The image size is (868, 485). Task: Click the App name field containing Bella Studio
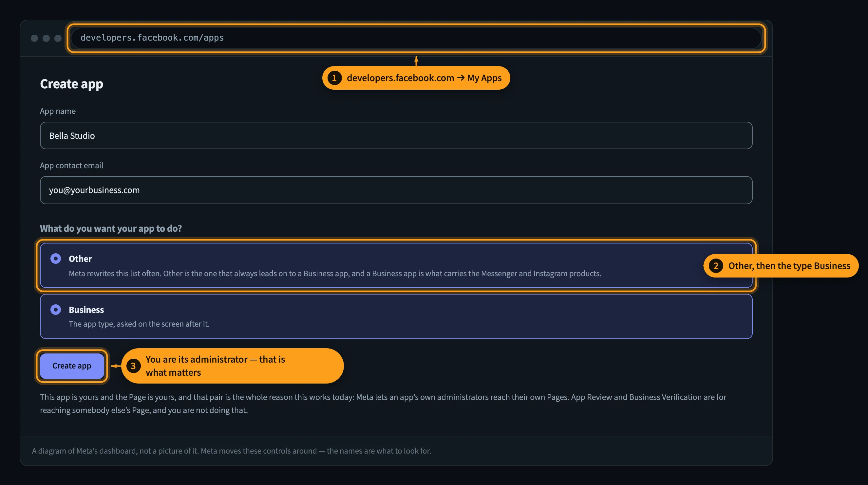point(396,135)
